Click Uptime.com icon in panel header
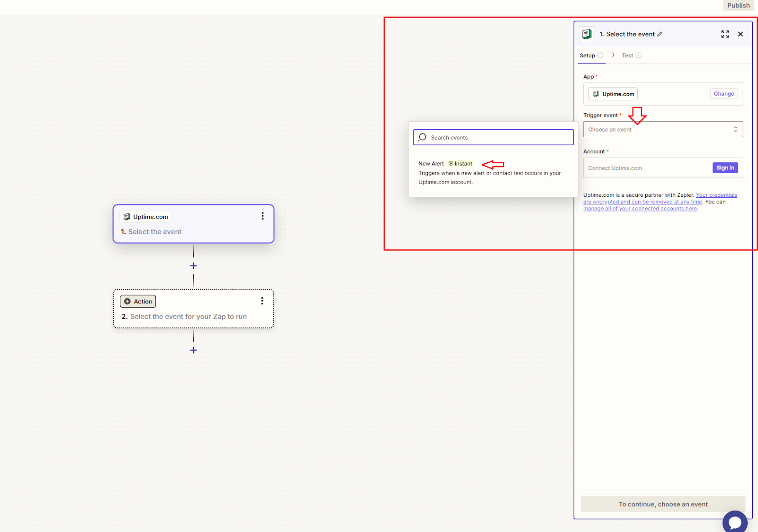This screenshot has height=532, width=758. point(587,34)
